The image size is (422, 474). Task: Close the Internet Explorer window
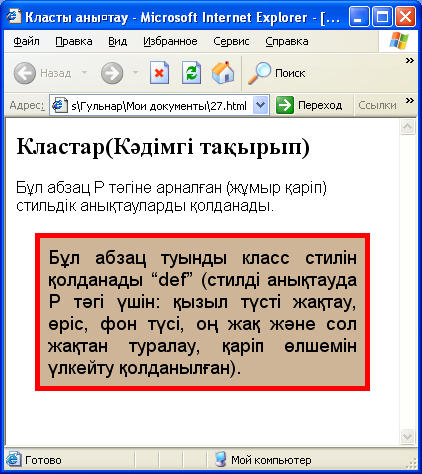[405, 17]
